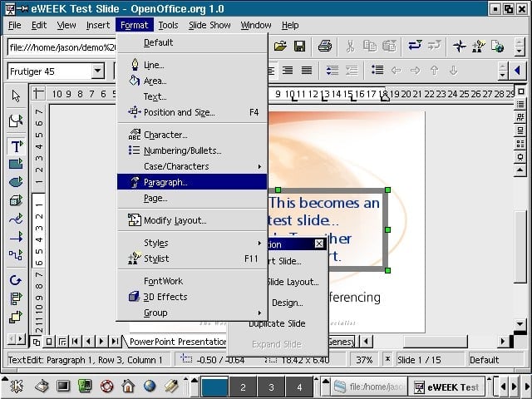The width and height of the screenshot is (532, 399).
Task: Print the document via printer icon
Action: click(x=325, y=46)
